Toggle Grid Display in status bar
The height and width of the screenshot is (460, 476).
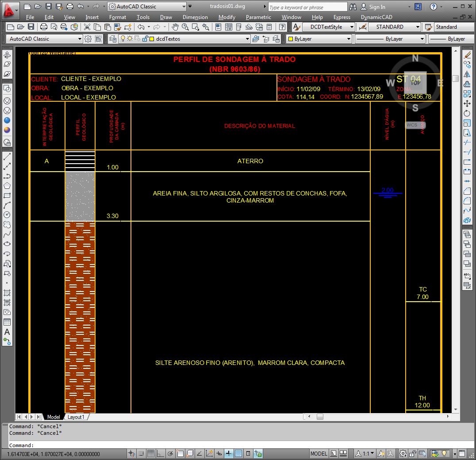[x=151, y=454]
